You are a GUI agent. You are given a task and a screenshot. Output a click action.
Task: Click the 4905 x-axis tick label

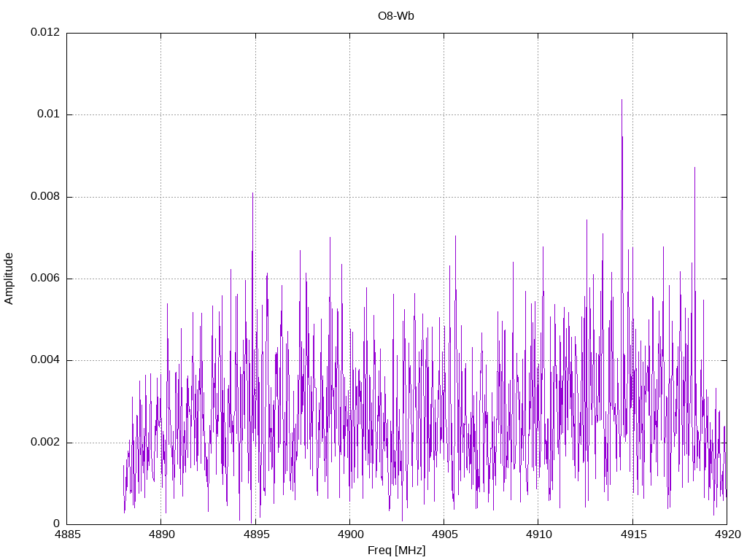444,534
